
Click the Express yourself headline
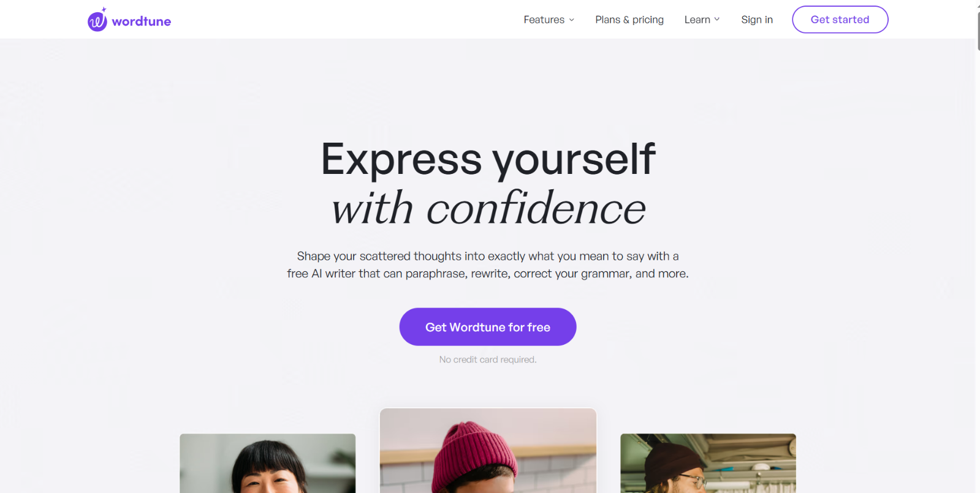(488, 159)
